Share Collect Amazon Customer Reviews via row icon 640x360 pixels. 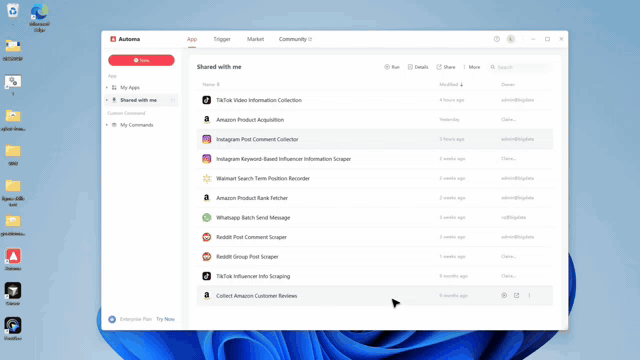[516, 296]
